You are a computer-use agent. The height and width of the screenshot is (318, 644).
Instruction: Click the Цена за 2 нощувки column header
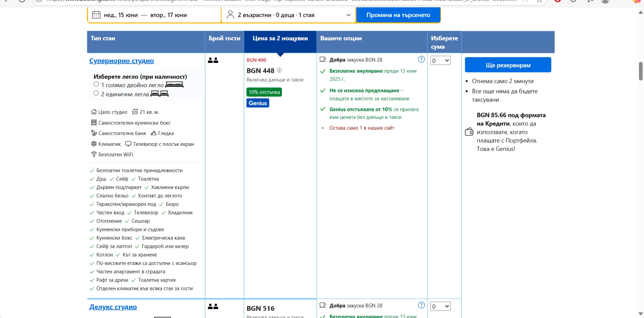(x=280, y=38)
